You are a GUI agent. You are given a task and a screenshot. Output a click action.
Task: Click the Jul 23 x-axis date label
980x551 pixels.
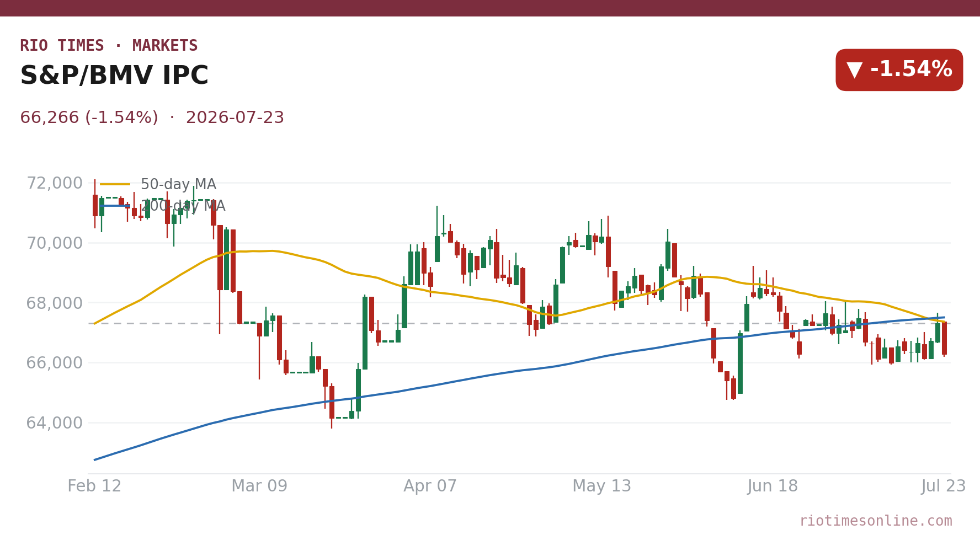tap(944, 486)
